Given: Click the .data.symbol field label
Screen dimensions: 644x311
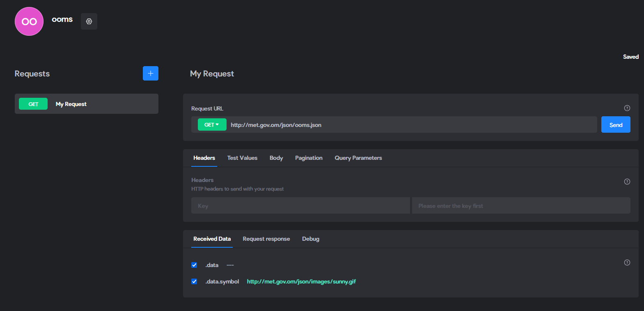Looking at the screenshot, I should click(x=222, y=281).
